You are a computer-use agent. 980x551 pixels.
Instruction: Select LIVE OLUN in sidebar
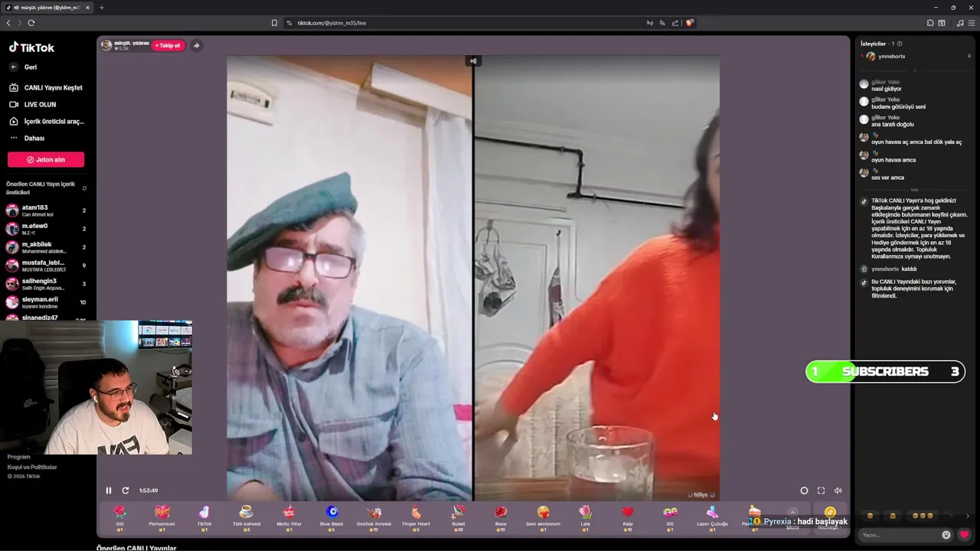point(33,104)
